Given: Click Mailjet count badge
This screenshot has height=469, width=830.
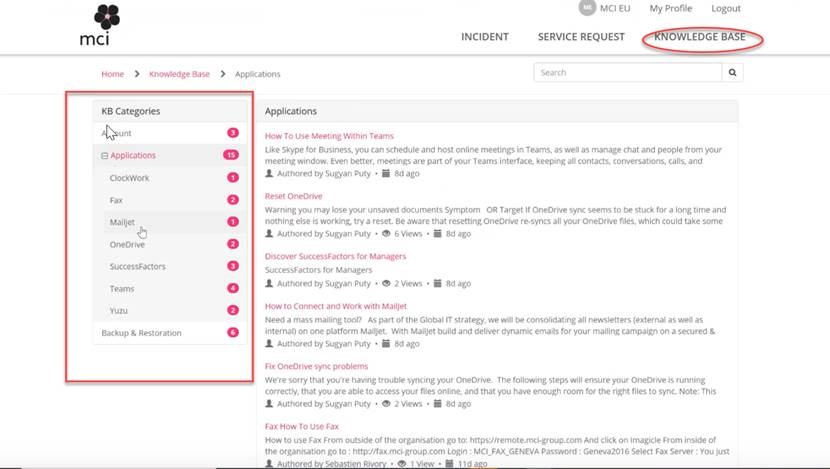Looking at the screenshot, I should coord(233,222).
